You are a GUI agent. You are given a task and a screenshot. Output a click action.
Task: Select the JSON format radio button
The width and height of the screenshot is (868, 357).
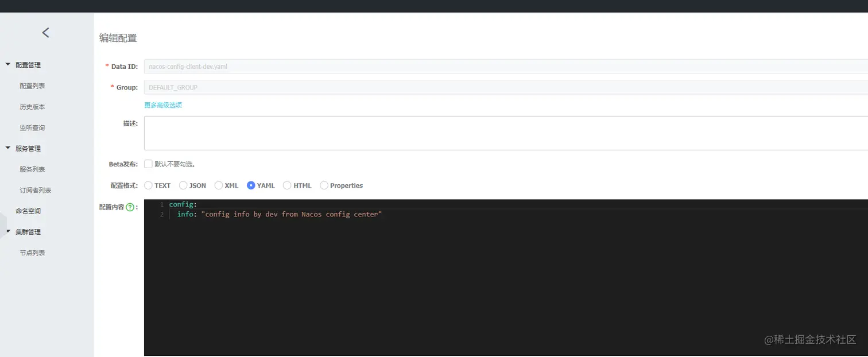tap(183, 185)
